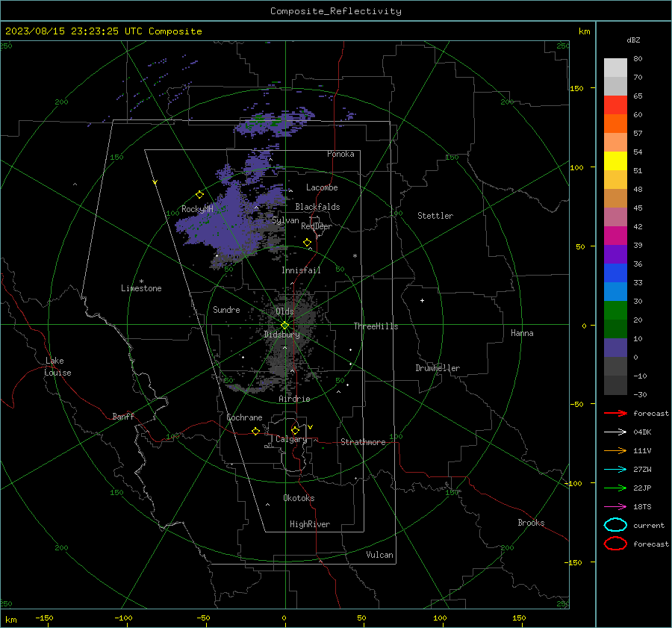Click the Innisfail label
The image size is (672, 628).
pyautogui.click(x=301, y=270)
